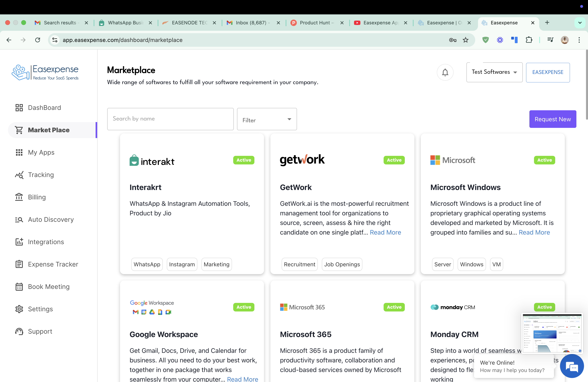The height and width of the screenshot is (382, 588).
Task: Open the Tracking sidebar item
Action: (x=35, y=175)
